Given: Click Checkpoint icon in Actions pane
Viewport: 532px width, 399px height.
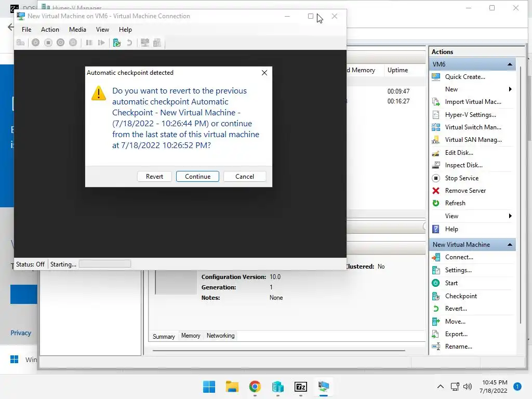Looking at the screenshot, I should tap(436, 296).
